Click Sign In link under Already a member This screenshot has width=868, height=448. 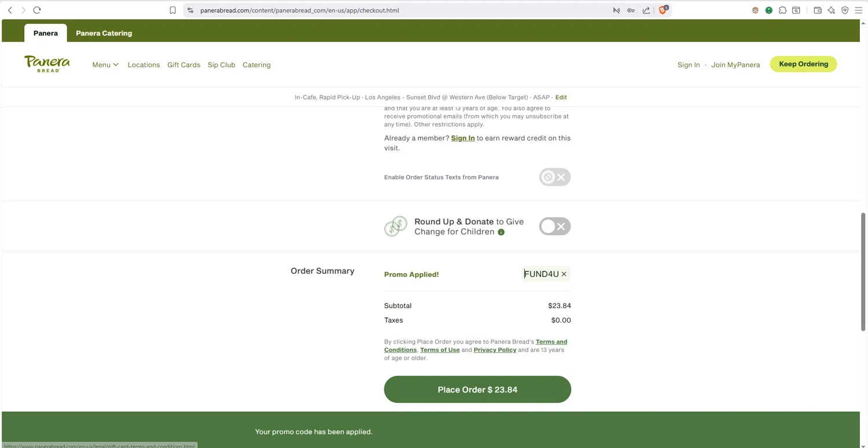[463, 138]
